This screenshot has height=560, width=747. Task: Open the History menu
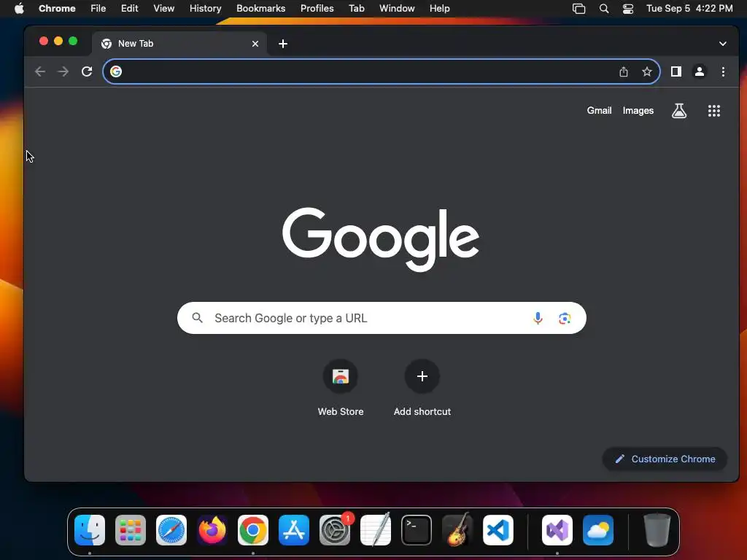point(205,8)
